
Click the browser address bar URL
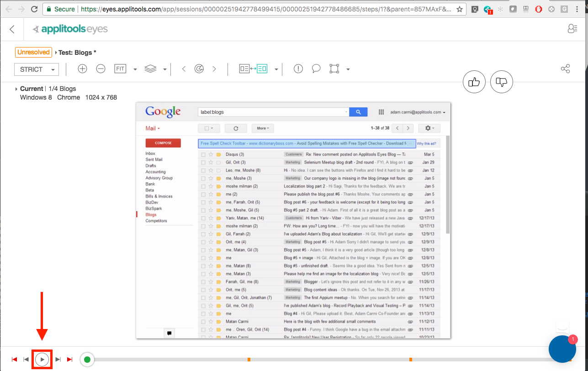[x=265, y=9]
